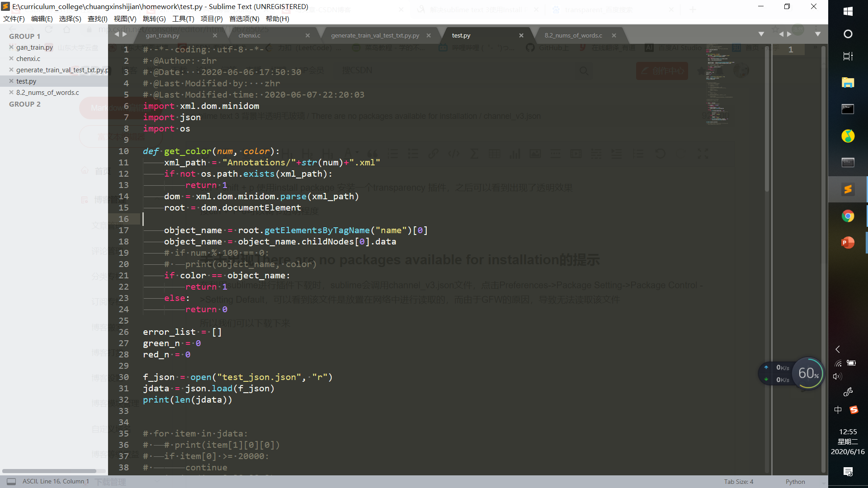Click the sidebar toggle icon in status bar
Viewport: 868px width, 488px height.
coord(11,482)
